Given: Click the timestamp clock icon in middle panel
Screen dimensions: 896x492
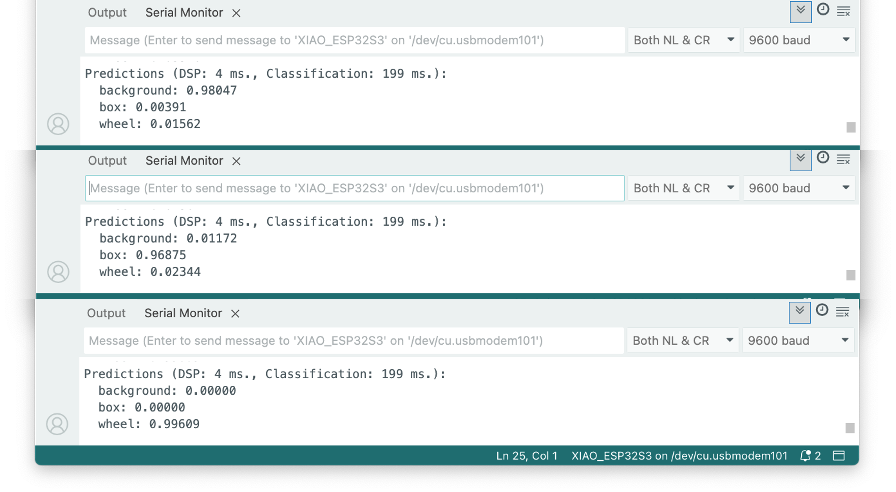Looking at the screenshot, I should pos(823,158).
